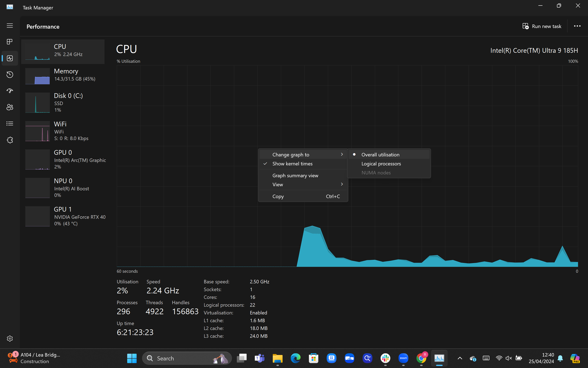Select the Performance sidebar icon
Viewport: 588px width, 368px height.
coord(10,58)
